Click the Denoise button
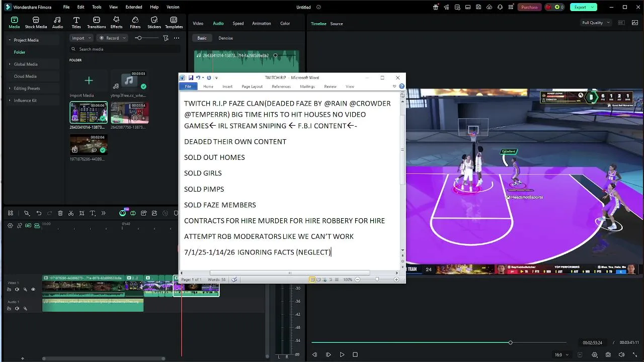Screen dimensions: 644x362 click(225, 38)
